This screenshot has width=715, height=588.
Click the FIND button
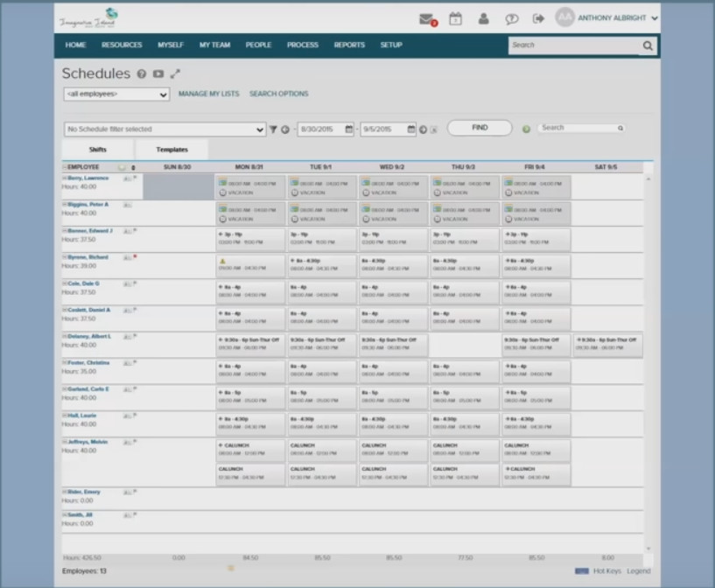click(479, 127)
